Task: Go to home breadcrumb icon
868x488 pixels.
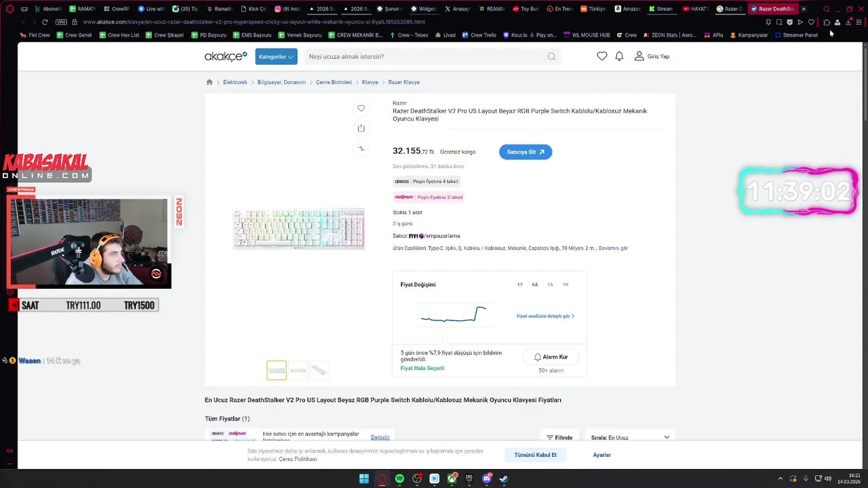Action: coord(210,82)
